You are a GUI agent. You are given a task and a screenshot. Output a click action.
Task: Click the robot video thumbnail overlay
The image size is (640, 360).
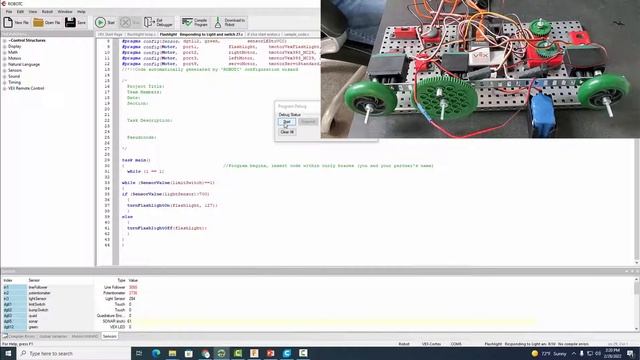pos(480,69)
